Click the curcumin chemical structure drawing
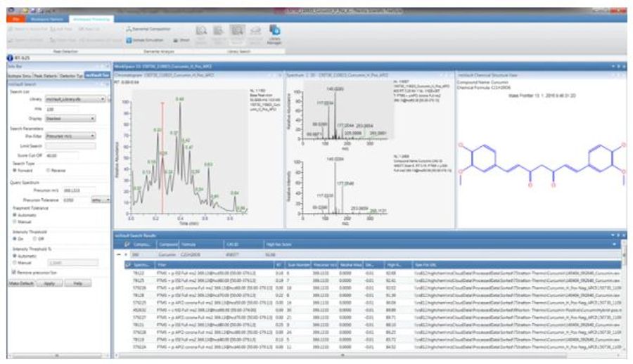The image size is (633, 364). [x=542, y=164]
